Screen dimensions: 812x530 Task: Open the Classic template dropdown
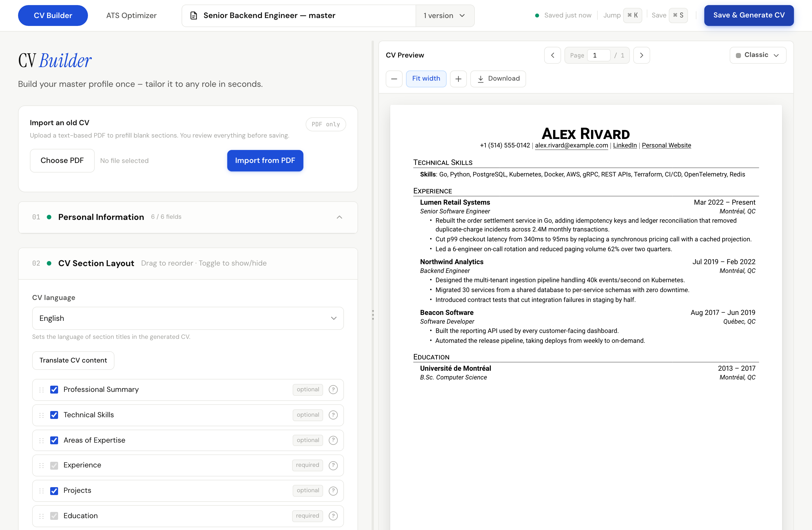[758, 55]
